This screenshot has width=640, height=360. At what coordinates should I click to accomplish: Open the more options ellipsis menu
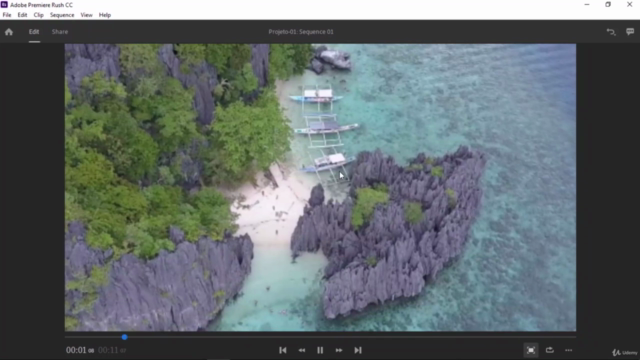569,350
